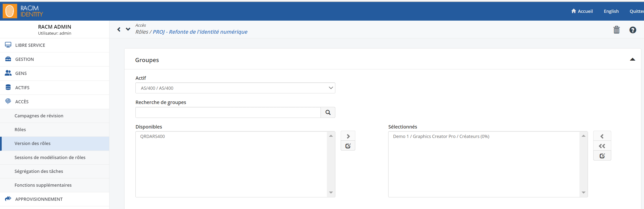Collapse the Groupes panel
Viewport: 644px width, 209px height.
tap(632, 59)
